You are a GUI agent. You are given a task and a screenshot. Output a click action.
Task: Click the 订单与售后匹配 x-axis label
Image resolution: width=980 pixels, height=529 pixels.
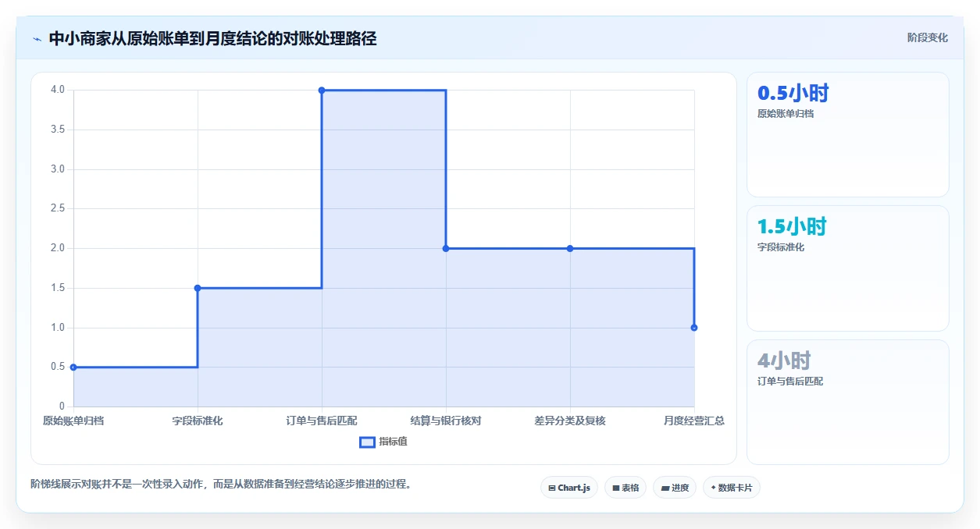click(x=322, y=421)
